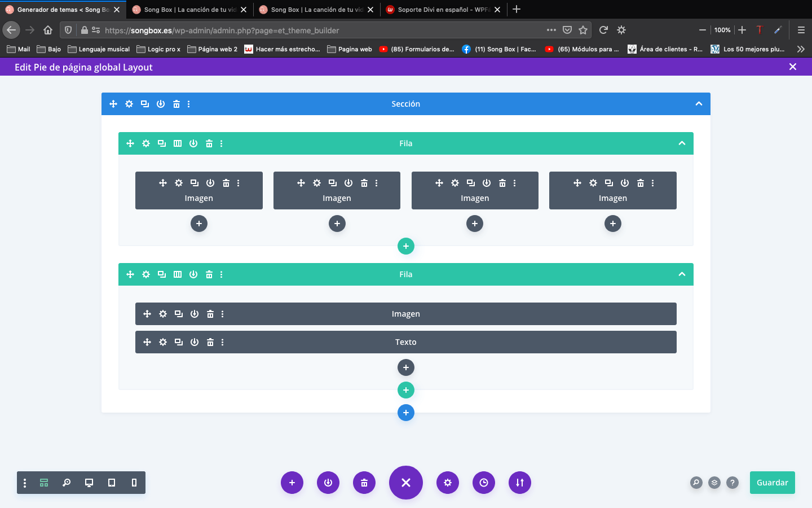Change column structure of second Fila
This screenshot has height=508, width=812.
(x=178, y=274)
